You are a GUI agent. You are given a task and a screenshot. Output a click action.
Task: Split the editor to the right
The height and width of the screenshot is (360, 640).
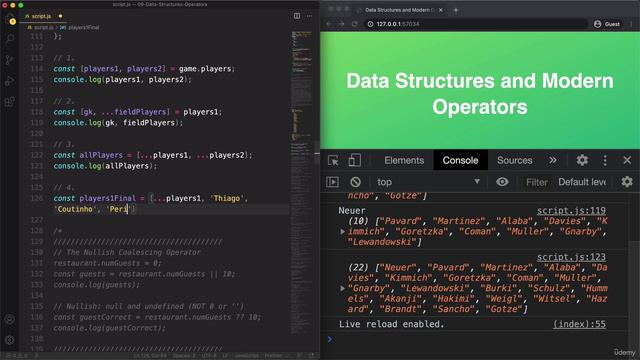(297, 16)
